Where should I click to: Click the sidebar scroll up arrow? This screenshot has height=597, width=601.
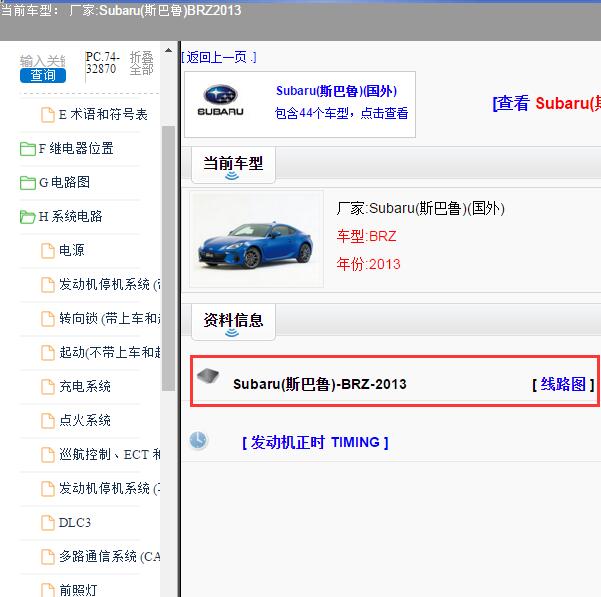(x=168, y=51)
